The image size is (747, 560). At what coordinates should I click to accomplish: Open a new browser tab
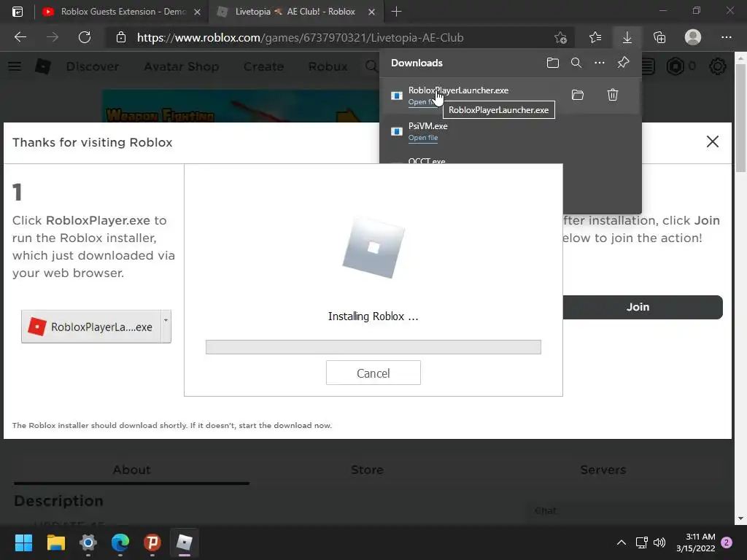(x=396, y=12)
